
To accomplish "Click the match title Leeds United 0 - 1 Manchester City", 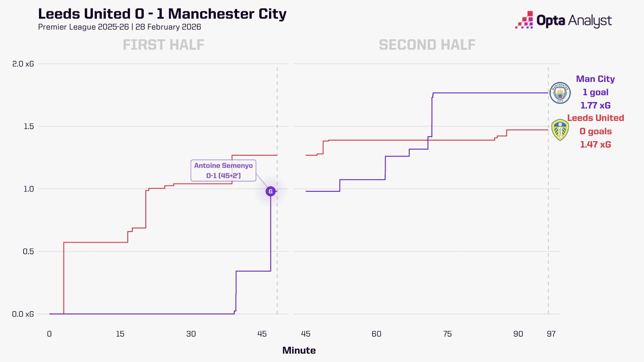I will (162, 14).
